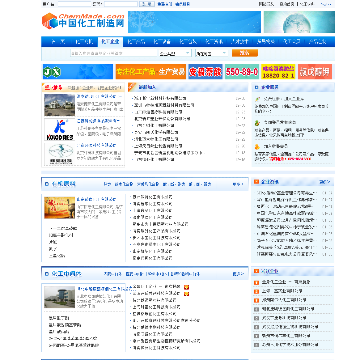Screen dimensions: 360x360
Task: Click the orange pencil icon in middle panel header
Action: [x=132, y=86]
